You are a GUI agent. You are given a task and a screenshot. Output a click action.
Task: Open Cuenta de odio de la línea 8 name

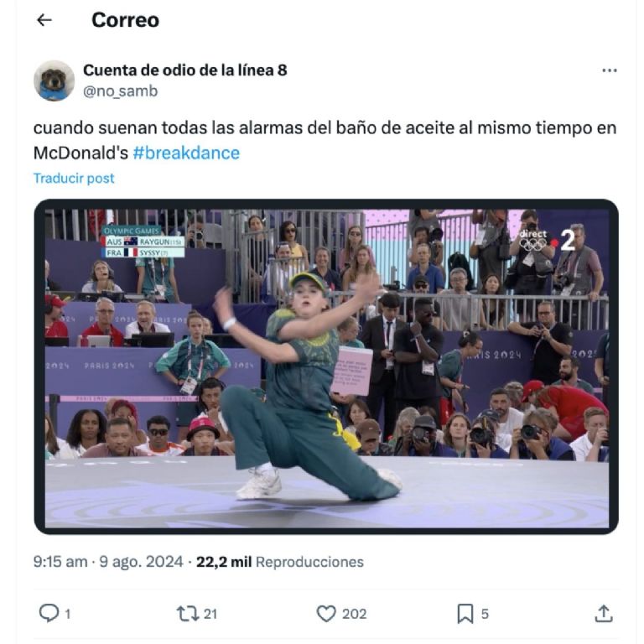[x=184, y=70]
